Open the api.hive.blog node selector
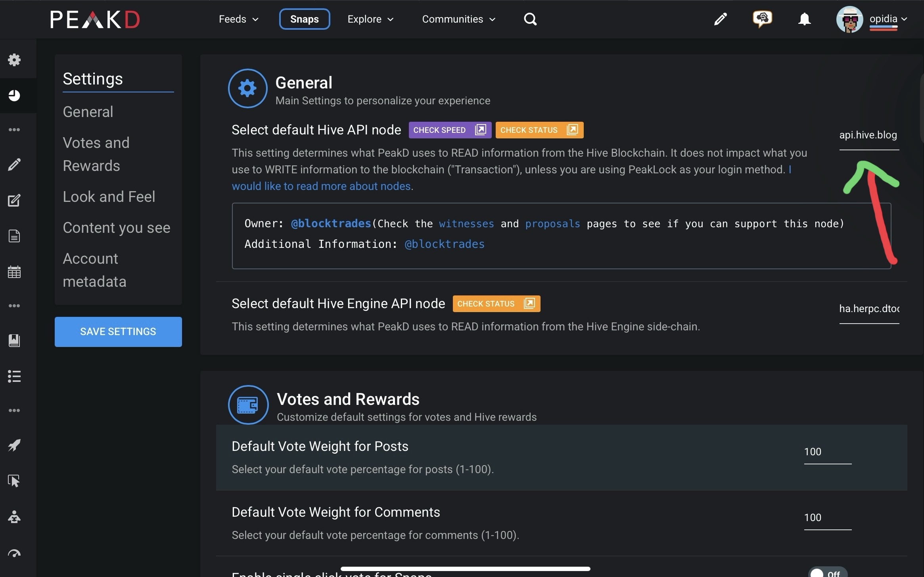The width and height of the screenshot is (924, 577). 869,136
